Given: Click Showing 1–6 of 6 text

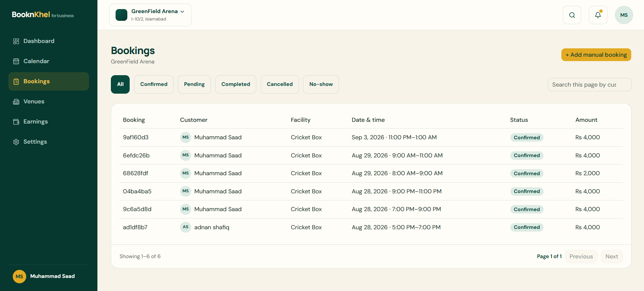Looking at the screenshot, I should 140,256.
